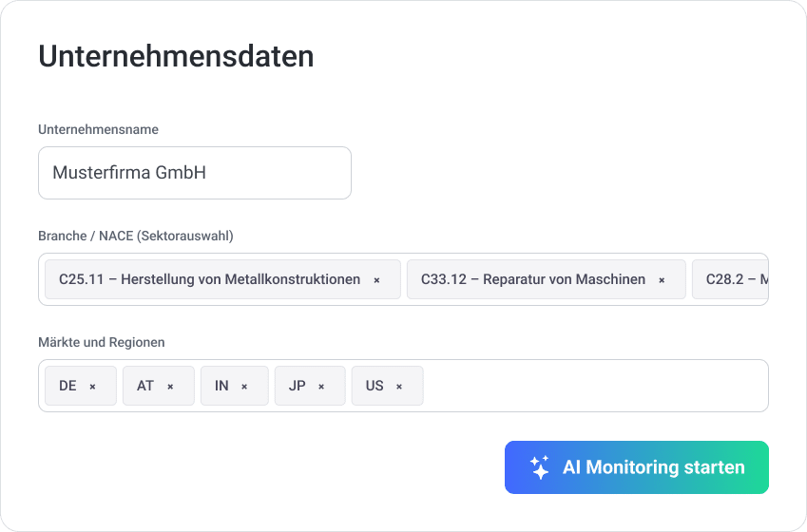Select the DE region chip label
This screenshot has width=807, height=532.
(x=67, y=386)
